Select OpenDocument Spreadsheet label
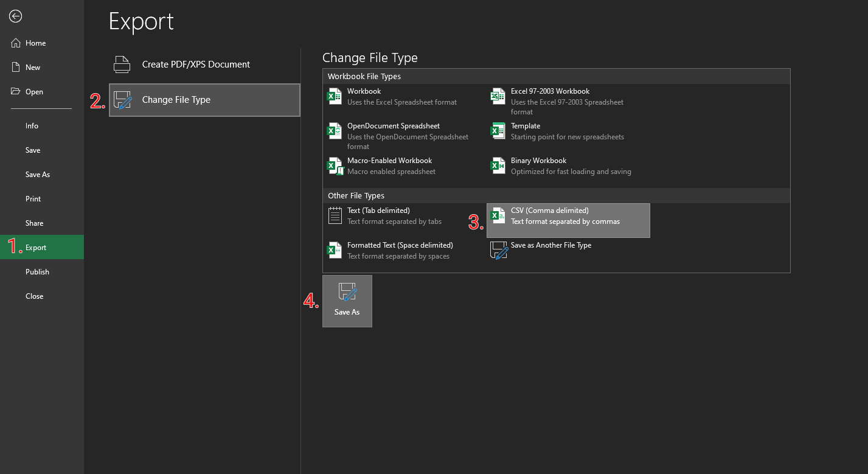Screen dimensions: 868x474 [394, 126]
